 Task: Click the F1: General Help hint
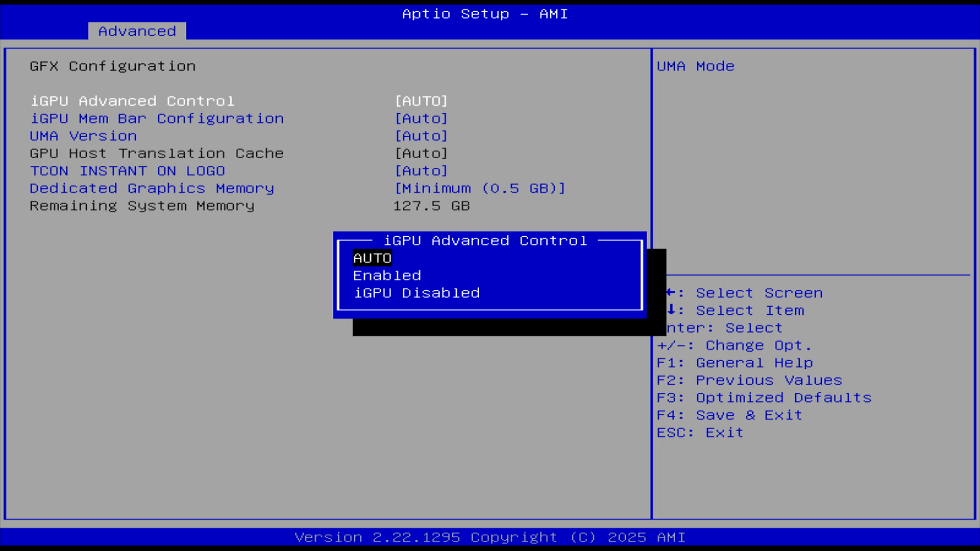pyautogui.click(x=734, y=363)
